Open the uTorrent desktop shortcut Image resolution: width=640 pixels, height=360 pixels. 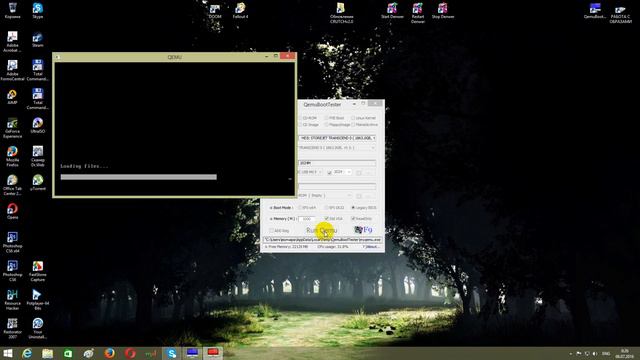click(38, 183)
